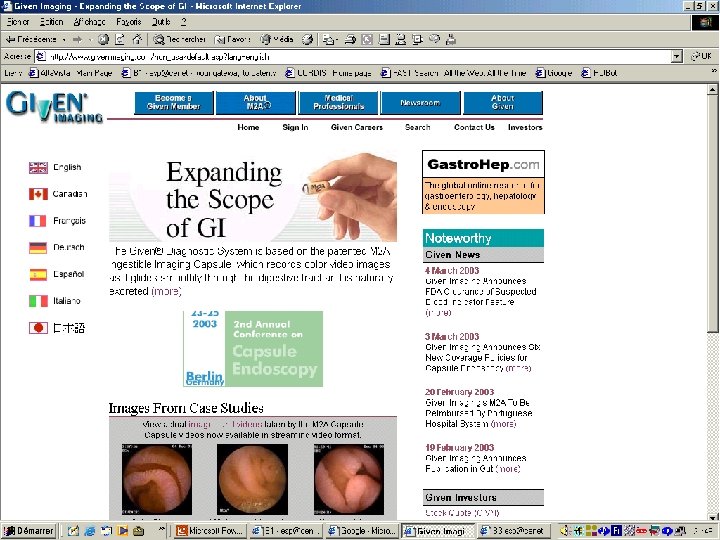Open the Outils menu
The width and height of the screenshot is (720, 540).
[161, 22]
